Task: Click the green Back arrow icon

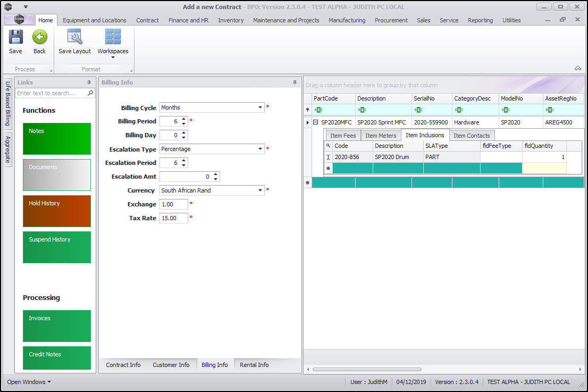Action: 39,38
